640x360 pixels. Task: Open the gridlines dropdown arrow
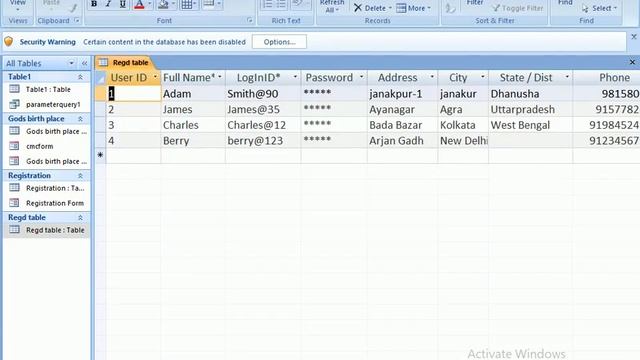pyautogui.click(x=195, y=4)
